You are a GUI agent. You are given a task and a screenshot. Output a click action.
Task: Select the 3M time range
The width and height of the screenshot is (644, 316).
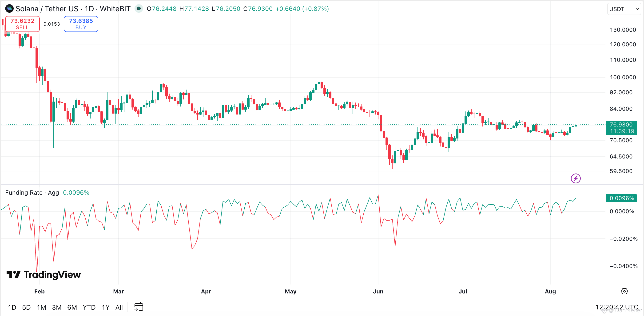click(x=57, y=307)
